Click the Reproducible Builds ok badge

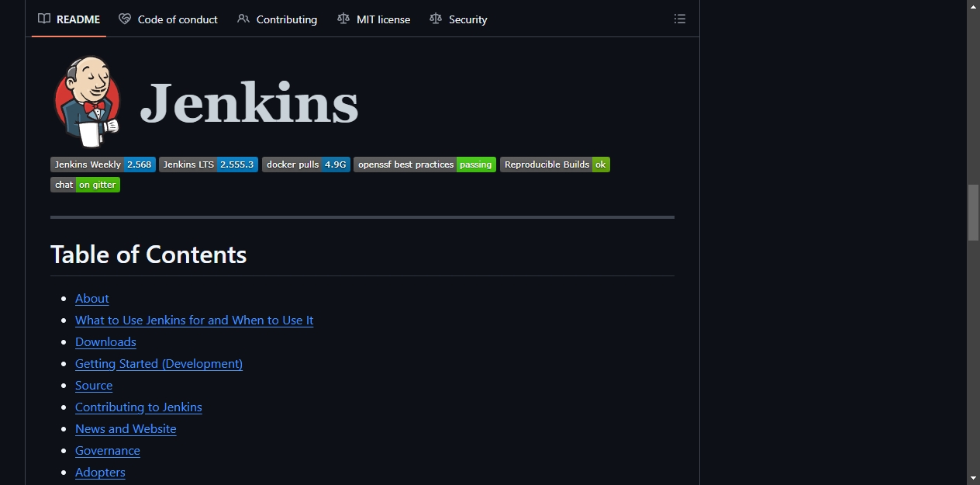click(x=555, y=165)
